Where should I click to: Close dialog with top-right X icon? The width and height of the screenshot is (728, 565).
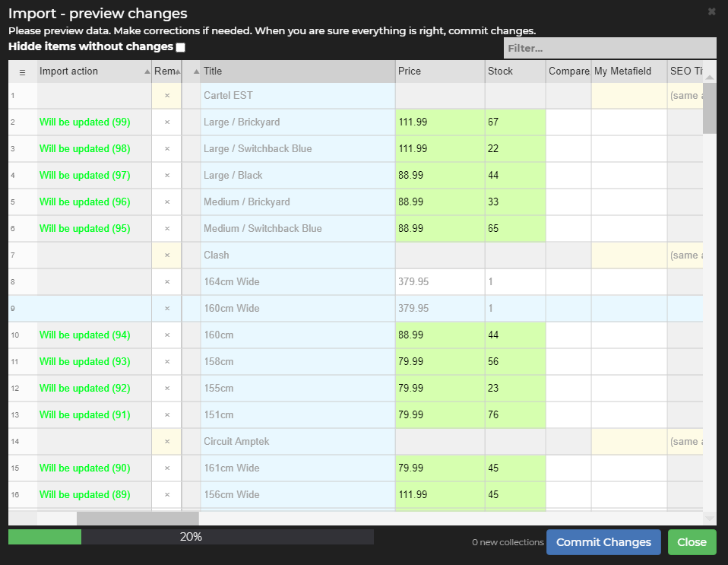point(711,11)
